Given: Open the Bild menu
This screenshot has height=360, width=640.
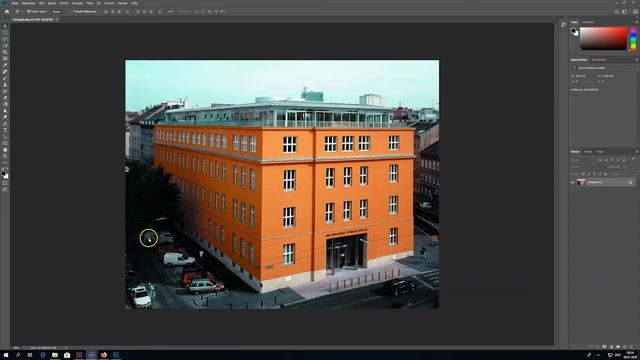Looking at the screenshot, I should coord(41,3).
